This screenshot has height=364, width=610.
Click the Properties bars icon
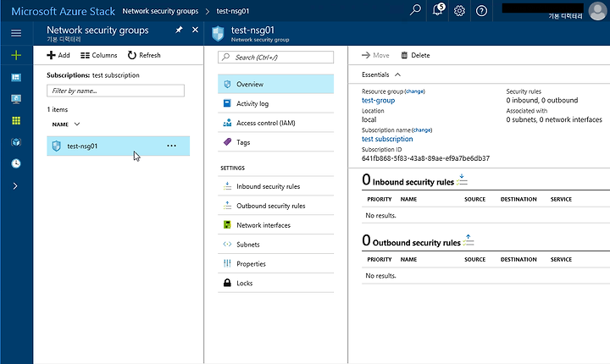coord(227,263)
